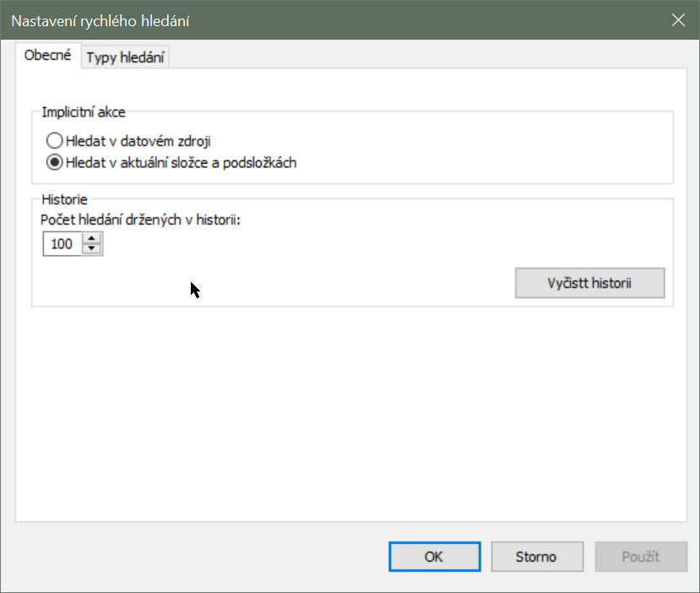The height and width of the screenshot is (593, 700).
Task: Click the Implicitní akce group heading
Action: [x=84, y=113]
